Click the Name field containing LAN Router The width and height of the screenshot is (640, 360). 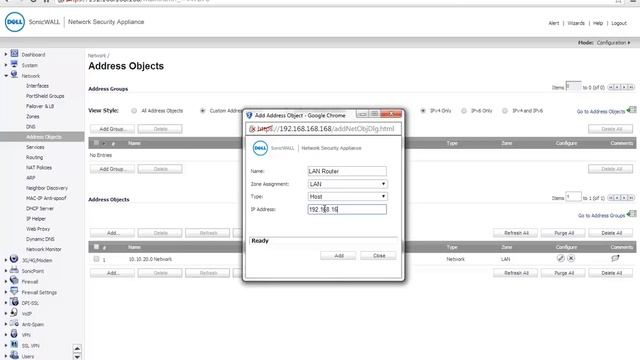tap(347, 171)
